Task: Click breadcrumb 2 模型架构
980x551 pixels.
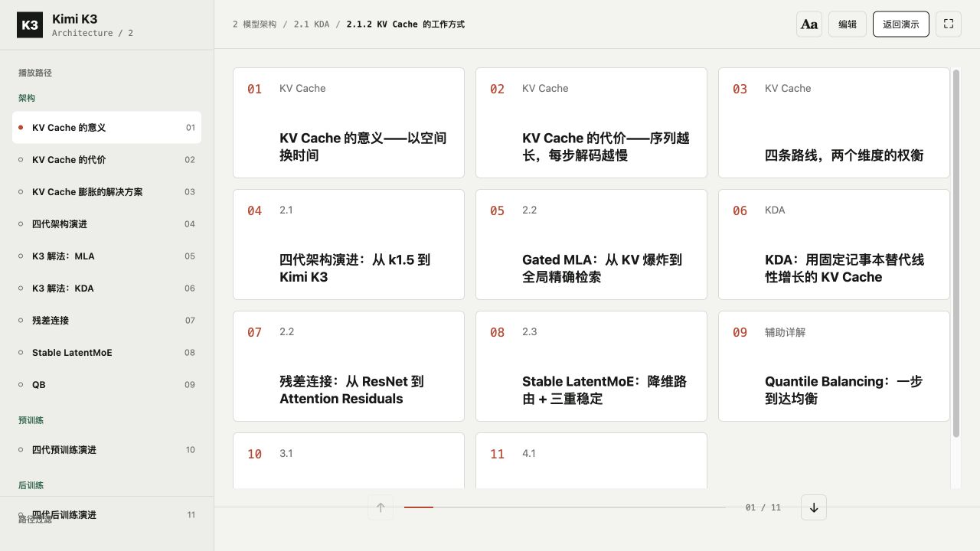Action: (x=254, y=24)
